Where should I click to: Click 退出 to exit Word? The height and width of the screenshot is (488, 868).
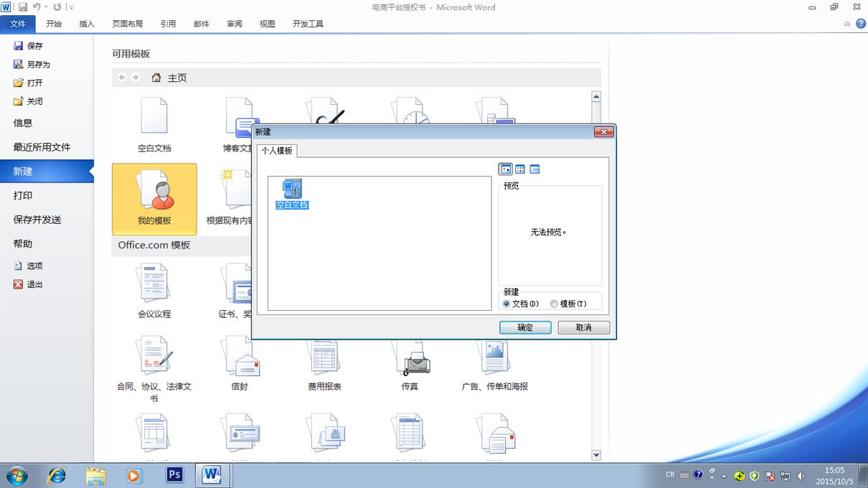click(x=29, y=284)
